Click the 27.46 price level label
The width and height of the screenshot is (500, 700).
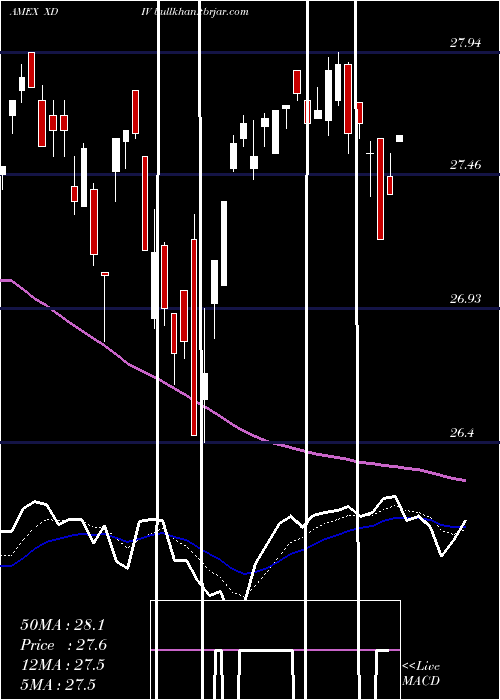tap(465, 165)
